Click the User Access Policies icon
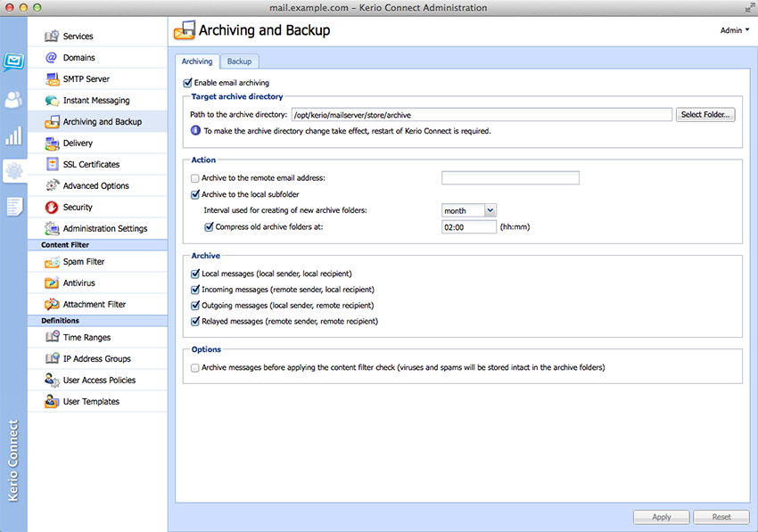Viewport: 758px width, 532px height. tap(52, 380)
